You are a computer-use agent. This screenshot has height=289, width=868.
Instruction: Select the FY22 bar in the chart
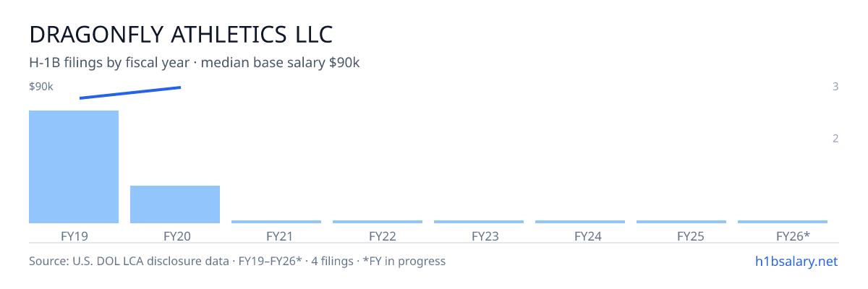(378, 222)
